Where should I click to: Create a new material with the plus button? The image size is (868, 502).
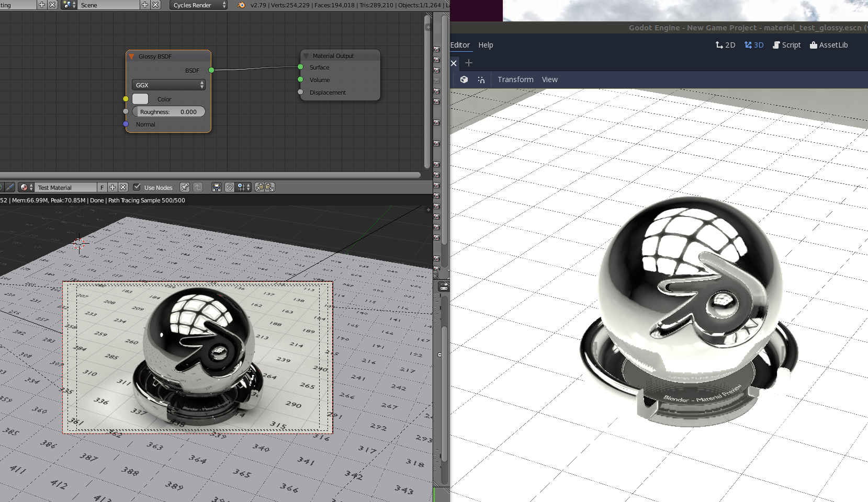pyautogui.click(x=112, y=187)
